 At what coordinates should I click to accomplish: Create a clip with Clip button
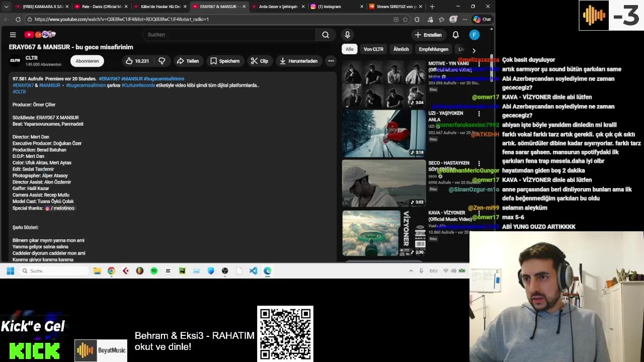tap(260, 61)
